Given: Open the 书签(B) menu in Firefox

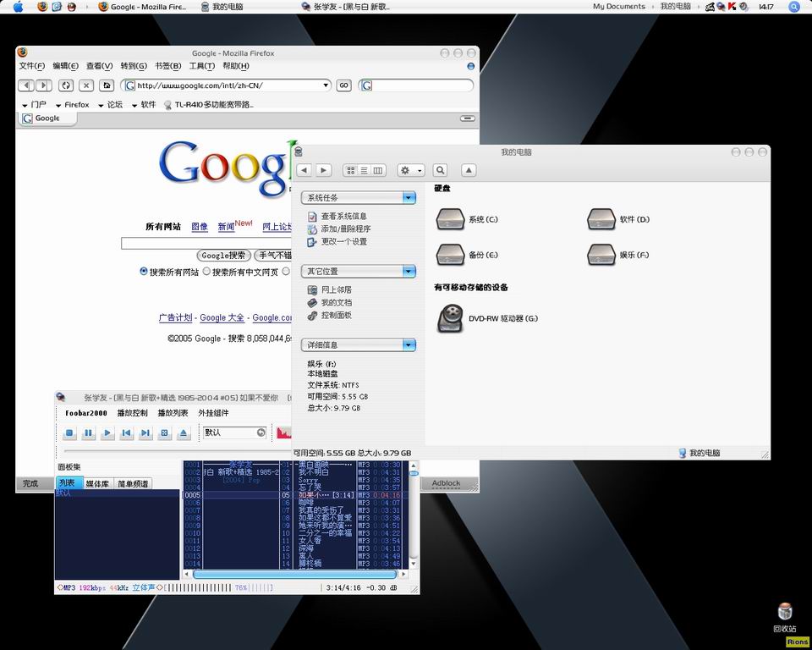Looking at the screenshot, I should coord(167,66).
